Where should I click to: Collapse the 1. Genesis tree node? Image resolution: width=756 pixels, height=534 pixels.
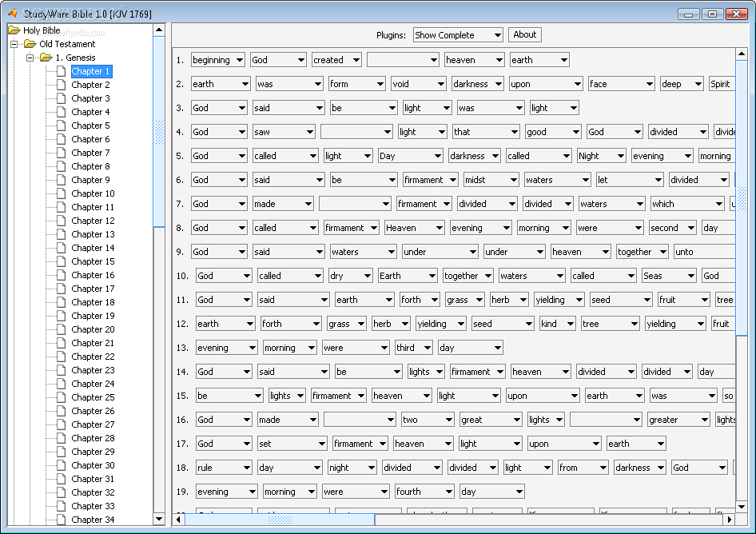pos(30,58)
